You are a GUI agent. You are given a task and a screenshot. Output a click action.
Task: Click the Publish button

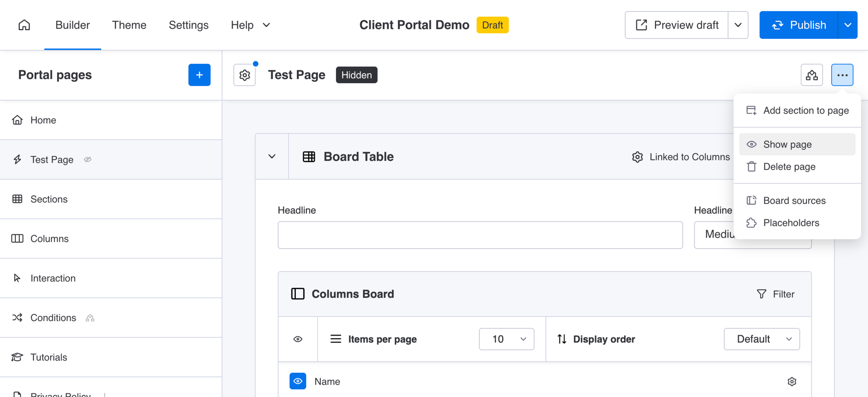pyautogui.click(x=799, y=25)
